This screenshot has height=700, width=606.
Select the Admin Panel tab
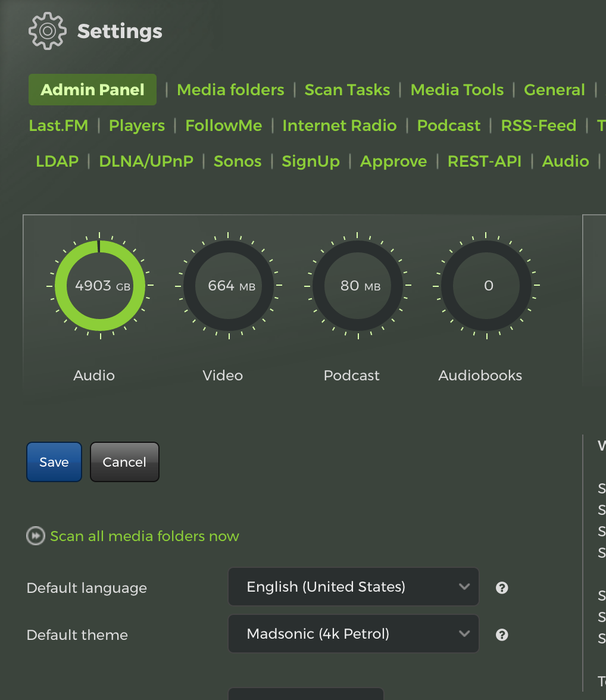pyautogui.click(x=92, y=90)
